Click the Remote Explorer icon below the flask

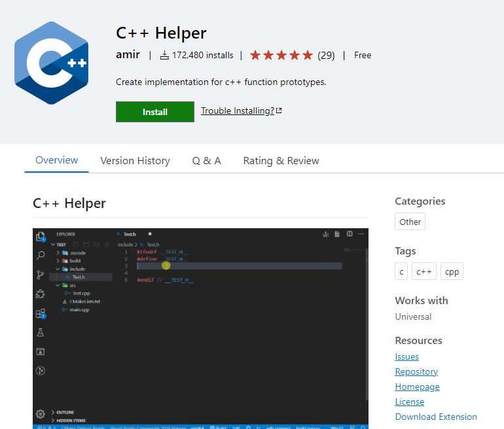(40, 352)
